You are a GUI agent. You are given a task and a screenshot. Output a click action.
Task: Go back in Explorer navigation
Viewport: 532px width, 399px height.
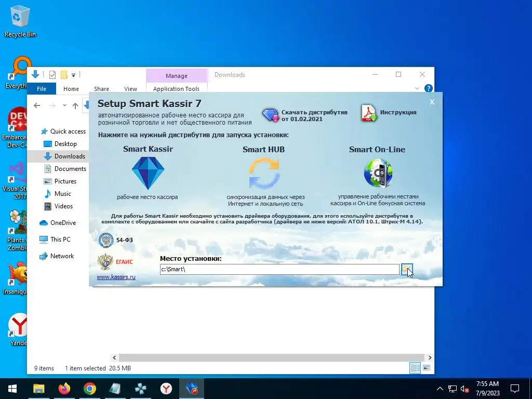click(37, 105)
